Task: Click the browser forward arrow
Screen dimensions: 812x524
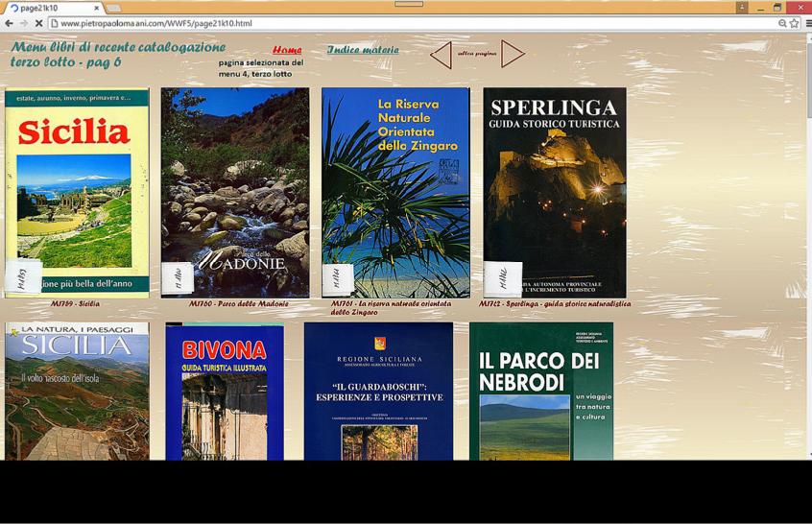Action: tap(24, 23)
